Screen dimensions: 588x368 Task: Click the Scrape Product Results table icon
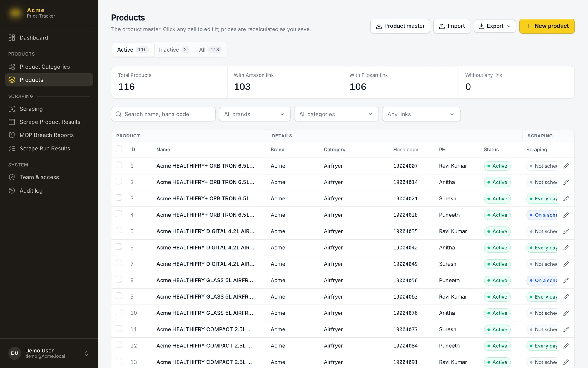pyautogui.click(x=12, y=122)
